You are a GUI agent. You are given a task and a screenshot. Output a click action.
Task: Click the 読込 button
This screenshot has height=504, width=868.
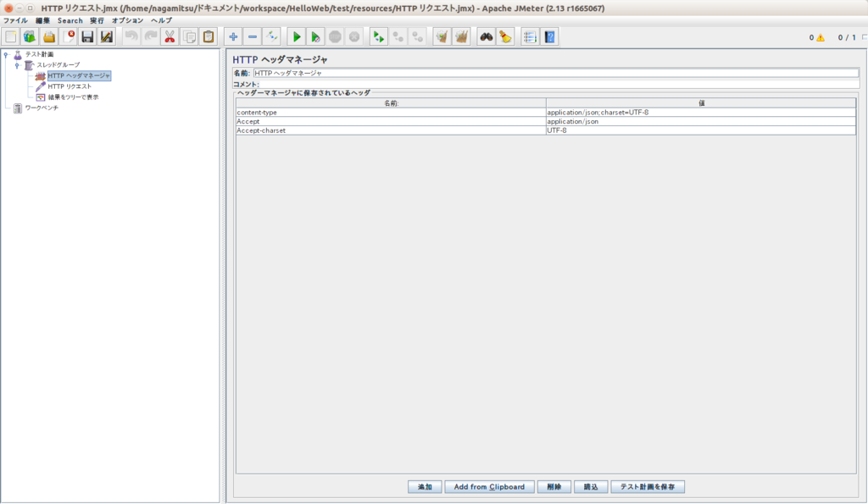click(x=591, y=487)
